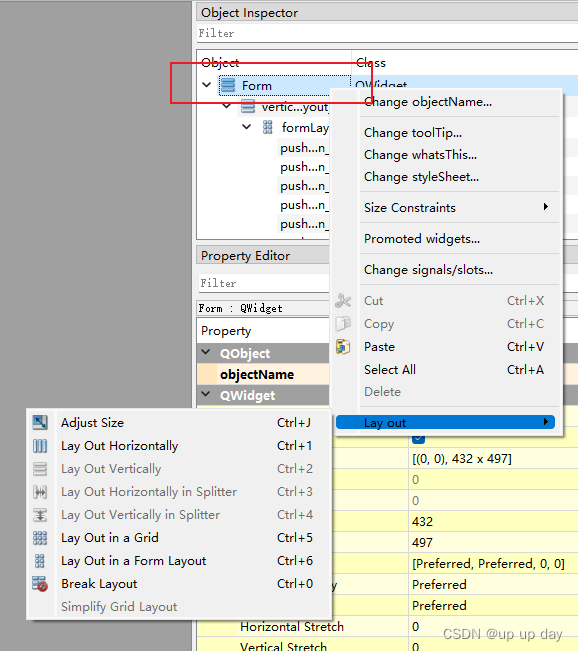The height and width of the screenshot is (651, 578).
Task: Click the Paste clipboard icon
Action: 343,347
